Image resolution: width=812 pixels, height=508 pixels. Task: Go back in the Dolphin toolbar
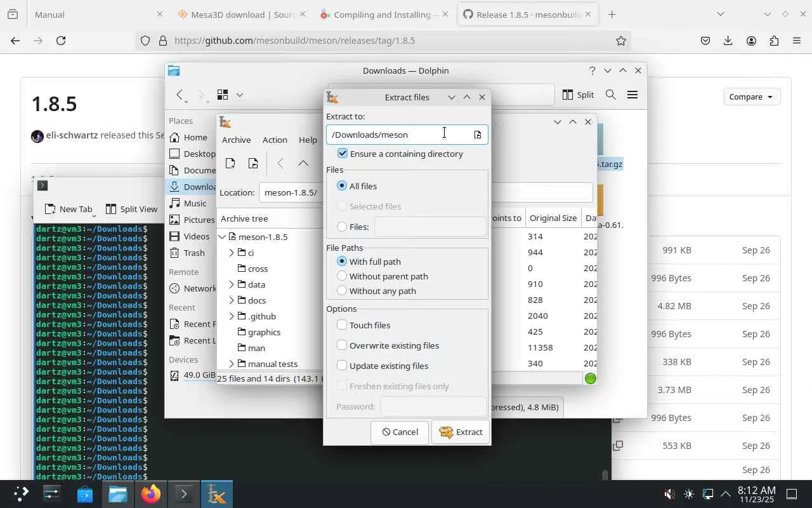(x=180, y=95)
